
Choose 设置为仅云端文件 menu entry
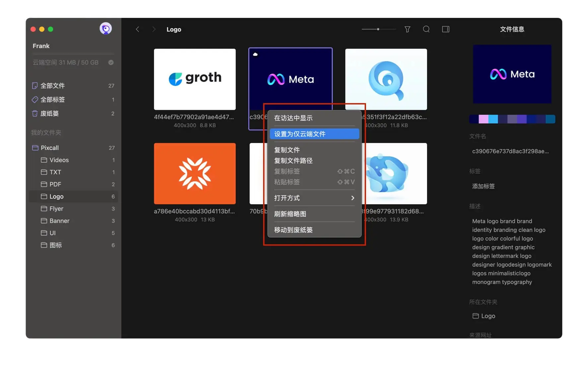[x=314, y=134]
